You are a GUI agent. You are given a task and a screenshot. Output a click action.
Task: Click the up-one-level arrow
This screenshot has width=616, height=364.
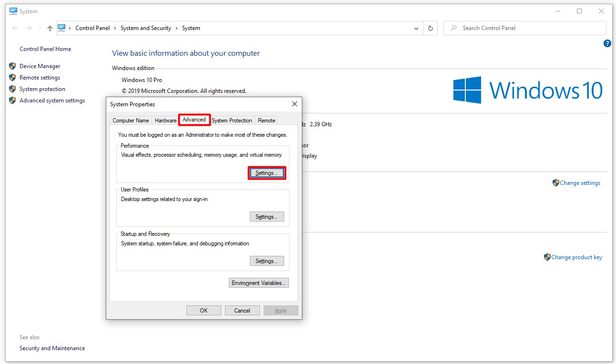click(50, 28)
